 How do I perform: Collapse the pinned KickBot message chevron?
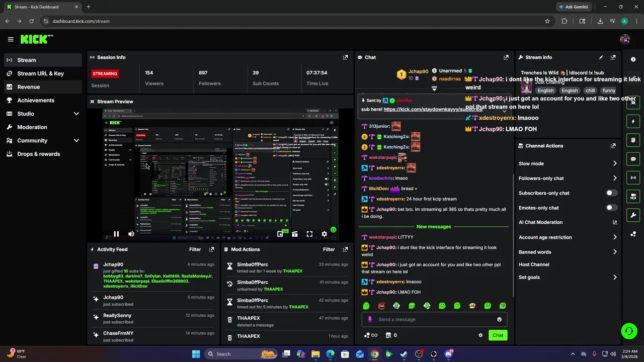[x=505, y=111]
